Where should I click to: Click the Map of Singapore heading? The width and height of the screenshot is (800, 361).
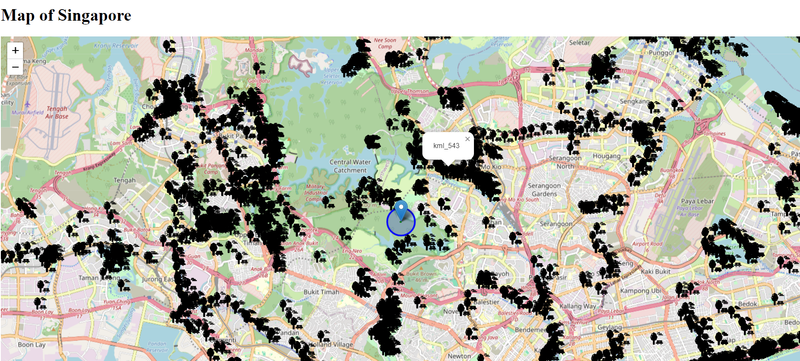click(x=66, y=15)
